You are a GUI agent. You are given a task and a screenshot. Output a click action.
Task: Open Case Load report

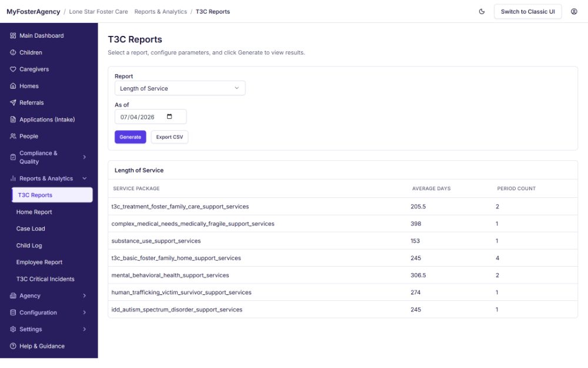pos(31,228)
